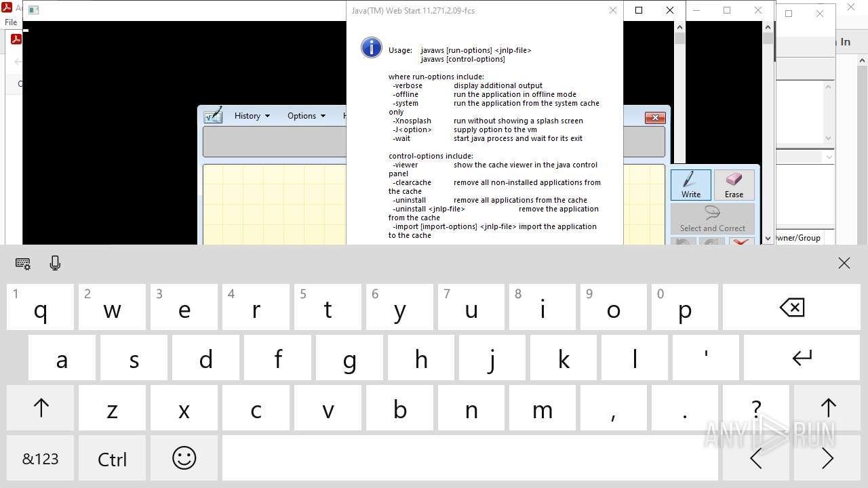Tap the w key
This screenshot has width=868, height=488.
112,307
